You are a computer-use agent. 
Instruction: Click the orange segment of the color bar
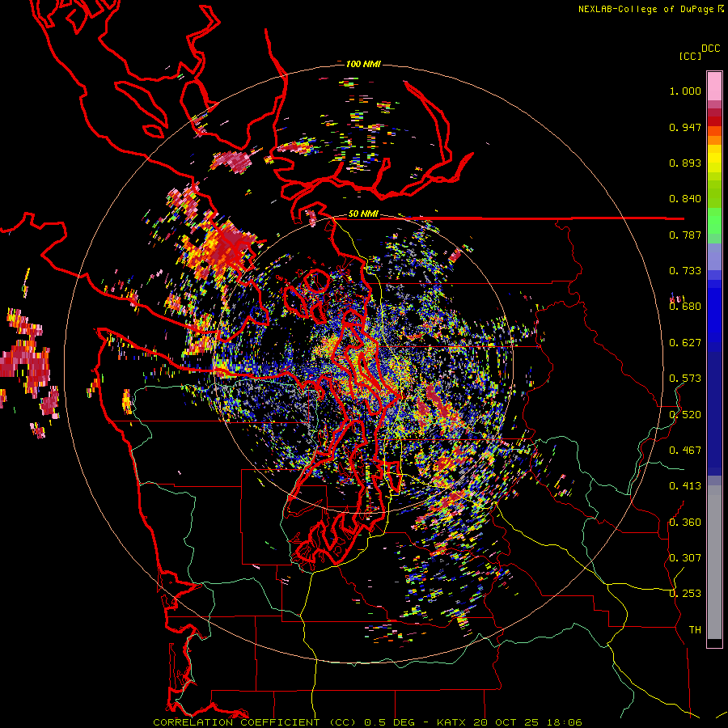coord(714,139)
